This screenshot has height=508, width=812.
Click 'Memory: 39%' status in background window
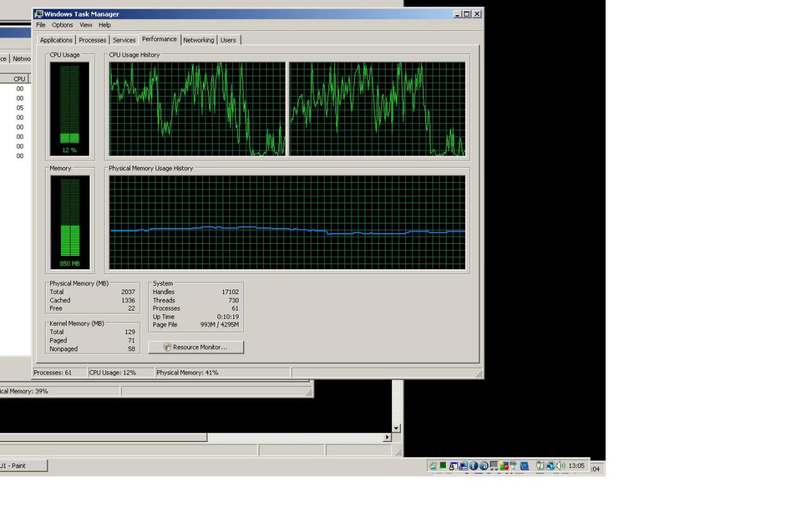pyautogui.click(x=24, y=391)
